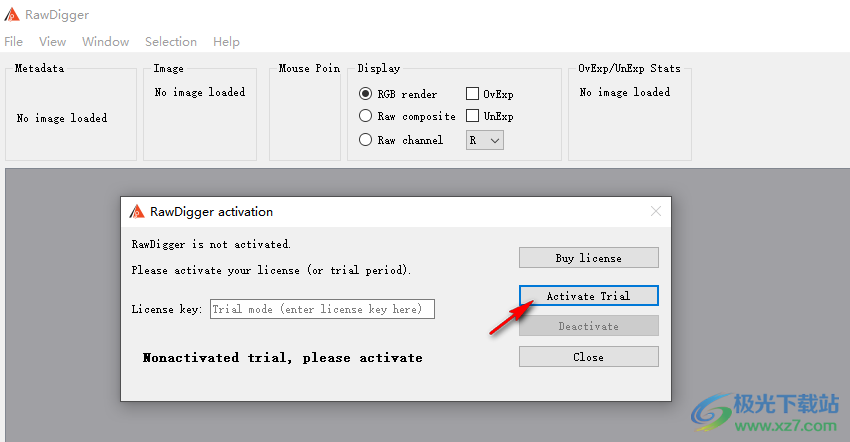Open the File menu

click(x=14, y=42)
